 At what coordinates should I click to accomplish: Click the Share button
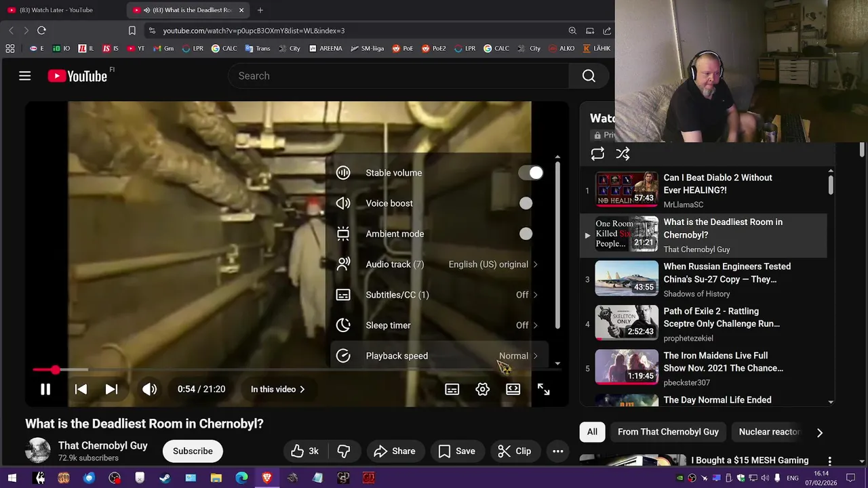(395, 451)
